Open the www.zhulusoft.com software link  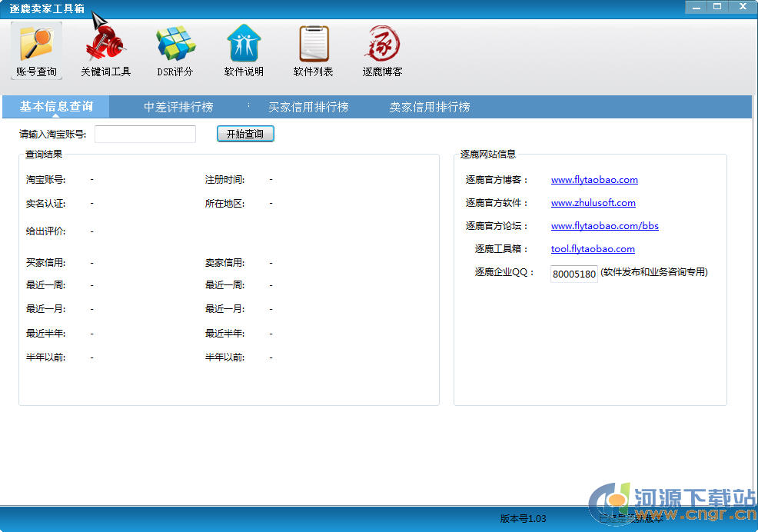click(x=593, y=203)
